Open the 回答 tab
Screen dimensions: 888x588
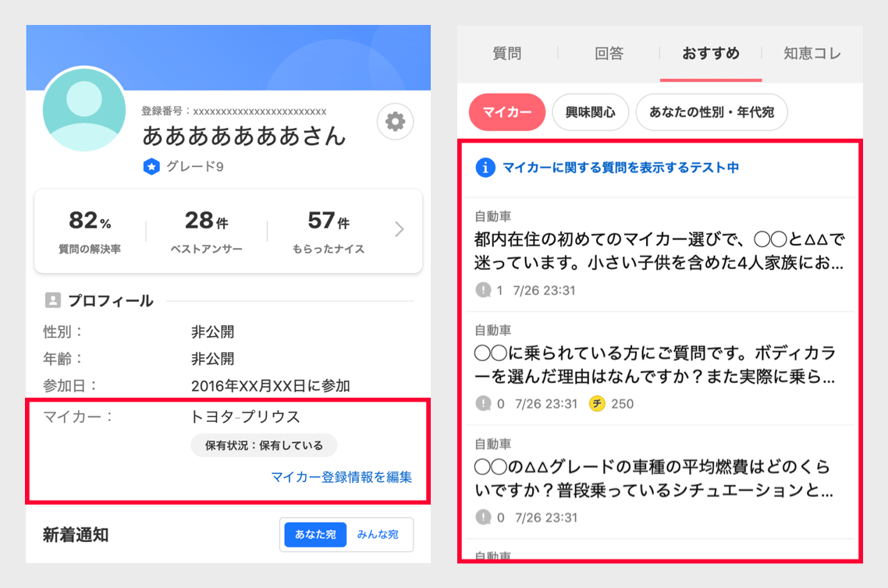[x=609, y=54]
